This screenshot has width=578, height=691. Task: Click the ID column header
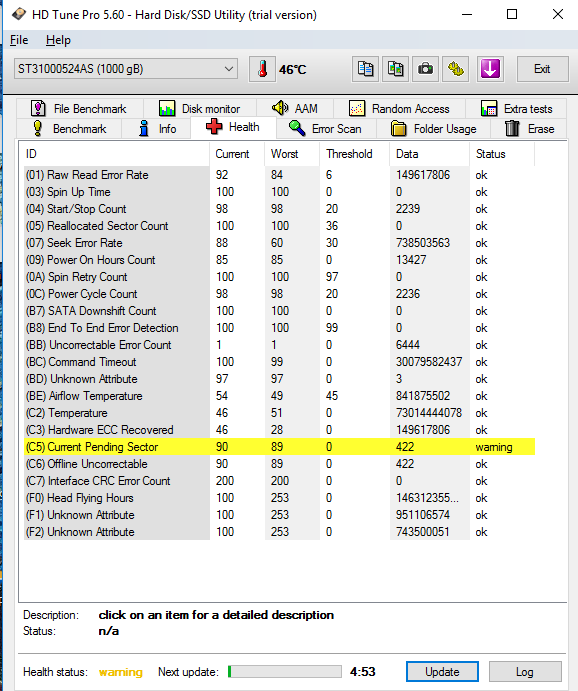115,154
